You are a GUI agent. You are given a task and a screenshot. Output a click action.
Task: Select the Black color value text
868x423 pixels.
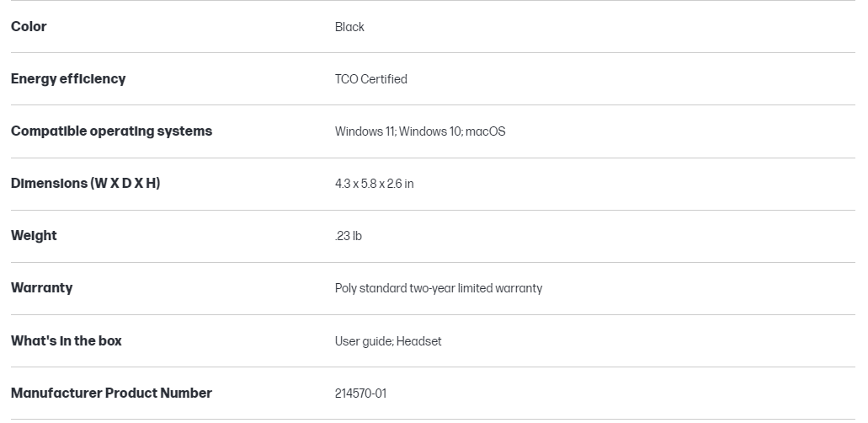pyautogui.click(x=349, y=27)
